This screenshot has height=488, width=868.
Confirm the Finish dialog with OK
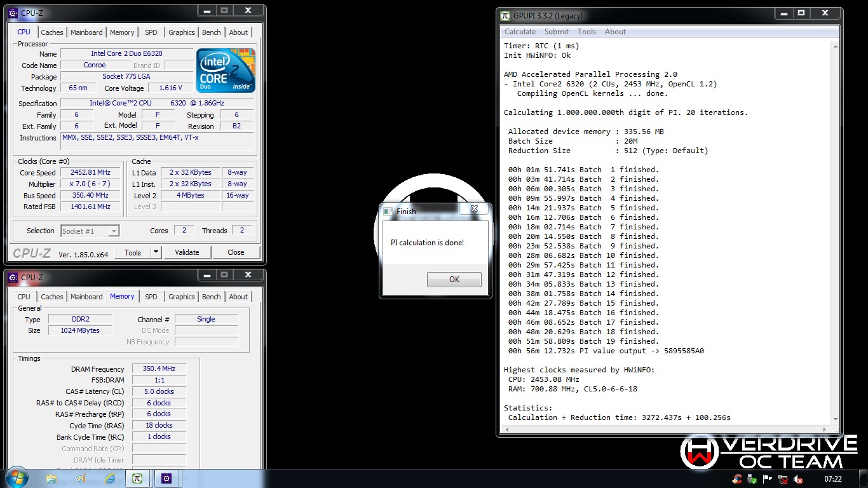(454, 280)
